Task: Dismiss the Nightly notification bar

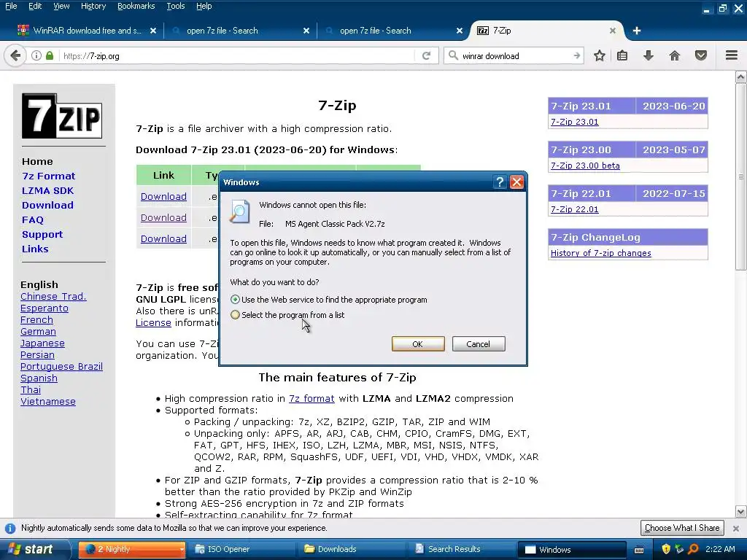Action: (x=735, y=528)
